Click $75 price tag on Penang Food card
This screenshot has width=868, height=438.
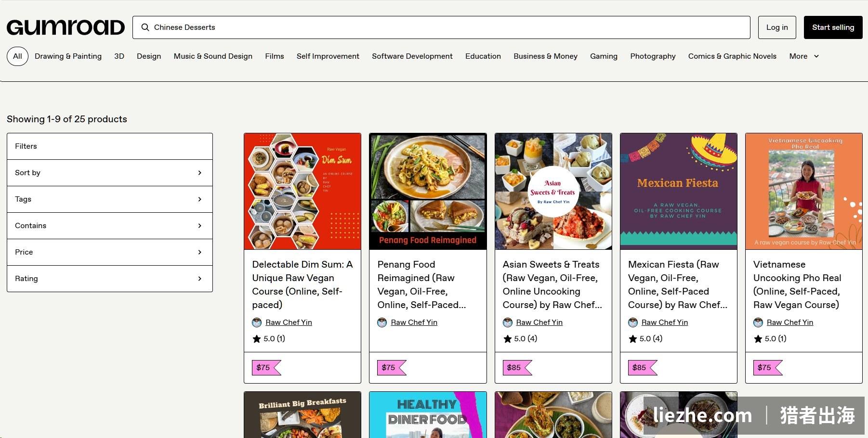pos(392,368)
